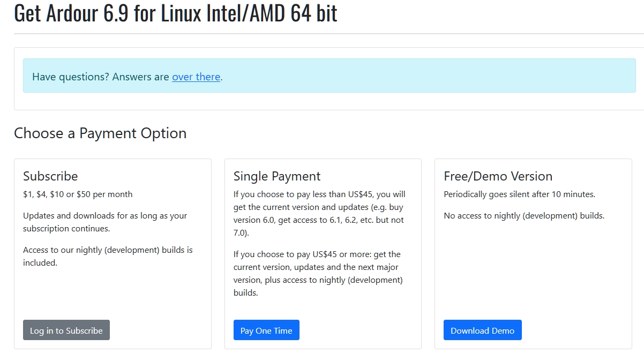Click the "No access to nightly" builds text
644x361 pixels.
tap(523, 215)
